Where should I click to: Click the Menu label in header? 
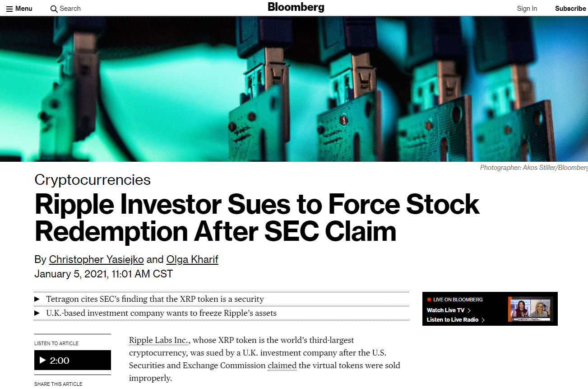(x=24, y=9)
